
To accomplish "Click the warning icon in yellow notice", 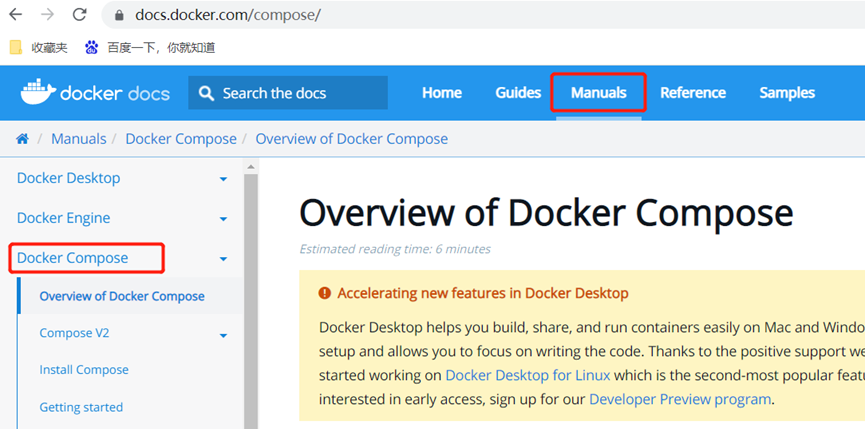I will pos(325,293).
